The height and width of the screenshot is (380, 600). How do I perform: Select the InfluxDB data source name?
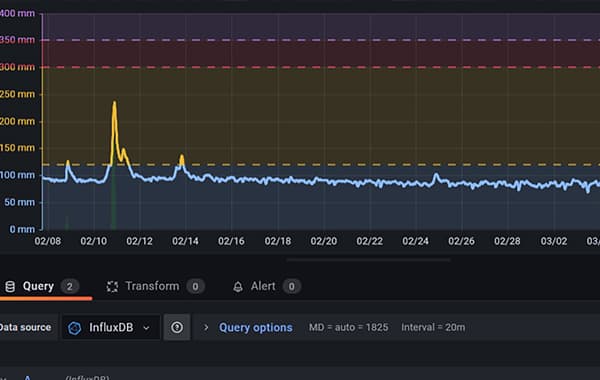pyautogui.click(x=111, y=328)
